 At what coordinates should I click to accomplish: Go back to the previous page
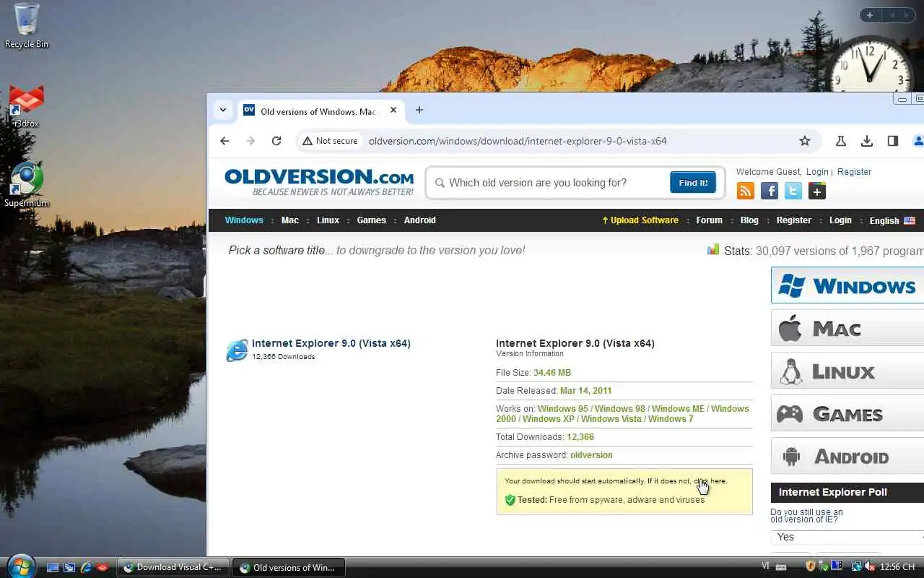click(x=225, y=141)
